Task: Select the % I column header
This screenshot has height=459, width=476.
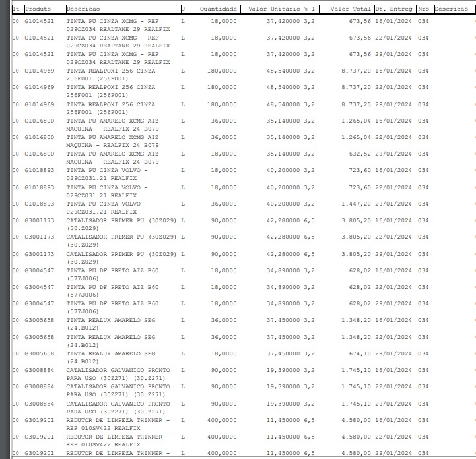Action: (310, 9)
